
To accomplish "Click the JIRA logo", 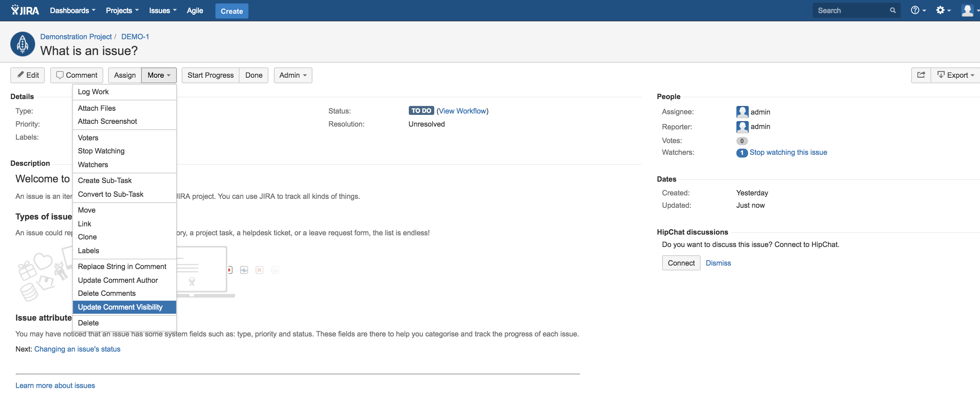I will [25, 10].
